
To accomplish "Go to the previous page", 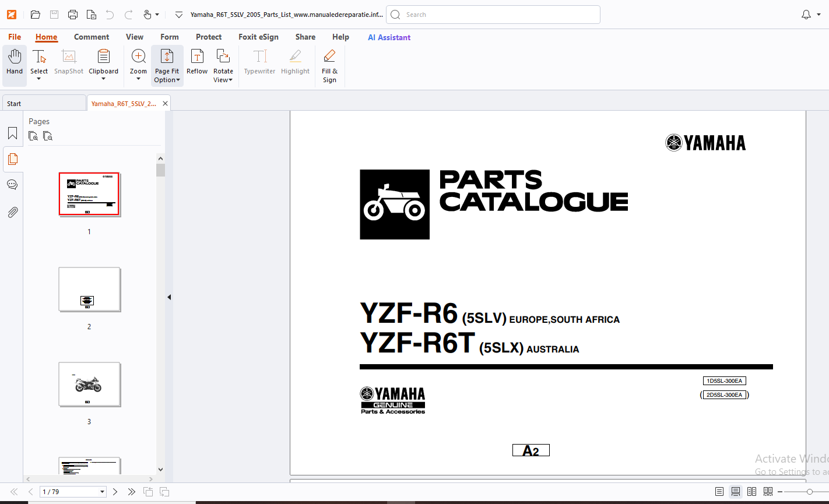I will tap(31, 492).
